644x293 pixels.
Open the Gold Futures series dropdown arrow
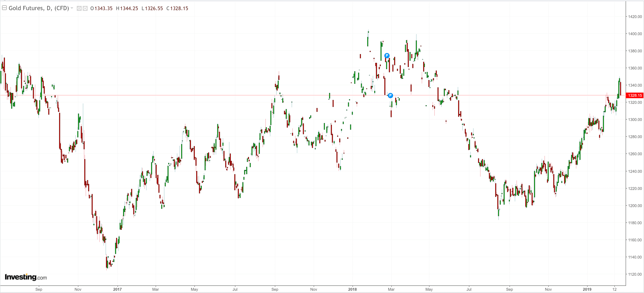[72, 8]
